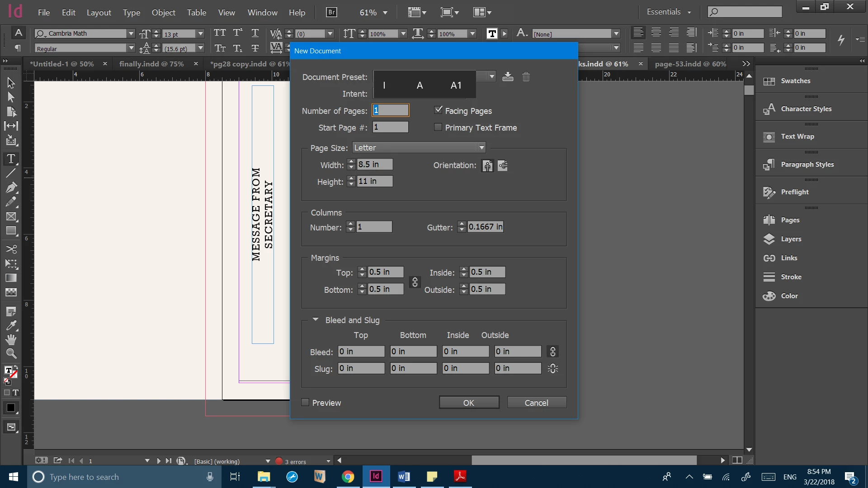Image resolution: width=868 pixels, height=488 pixels.
Task: Click the delete preset trash icon
Action: coord(526,77)
